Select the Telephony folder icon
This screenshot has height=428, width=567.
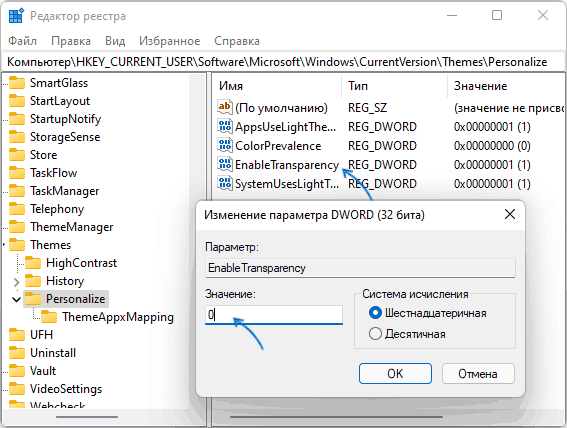tap(17, 209)
